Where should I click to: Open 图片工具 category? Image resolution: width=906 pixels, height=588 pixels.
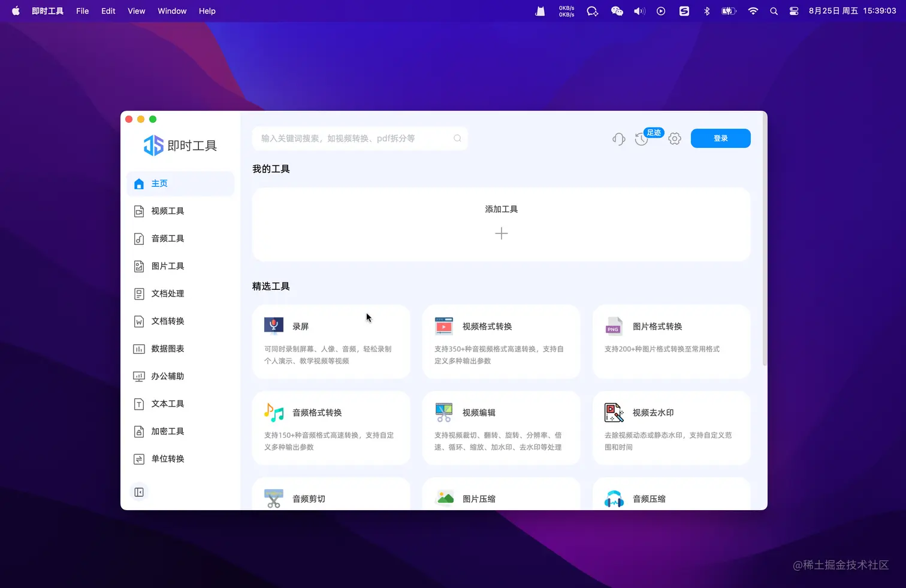180,266
